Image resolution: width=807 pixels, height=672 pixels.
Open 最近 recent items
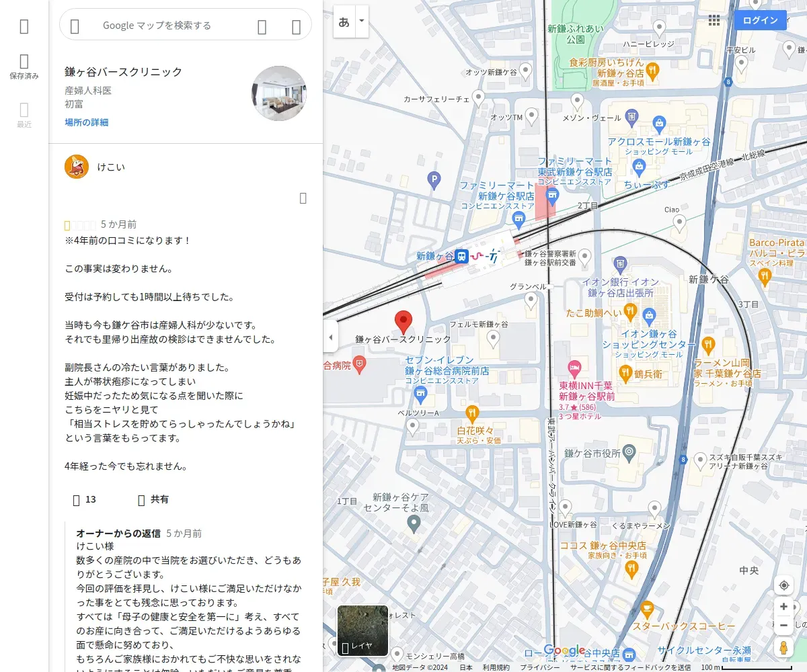point(24,116)
